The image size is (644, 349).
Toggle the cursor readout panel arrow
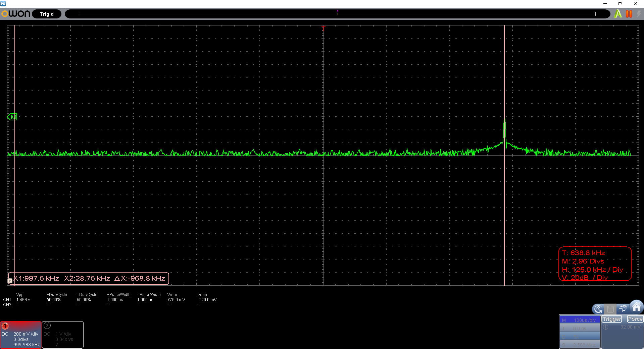click(x=10, y=281)
